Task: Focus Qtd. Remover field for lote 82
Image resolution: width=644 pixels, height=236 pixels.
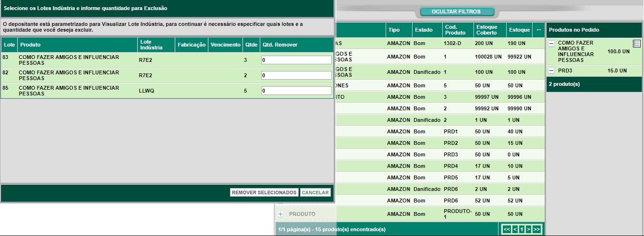Action: 296,75
